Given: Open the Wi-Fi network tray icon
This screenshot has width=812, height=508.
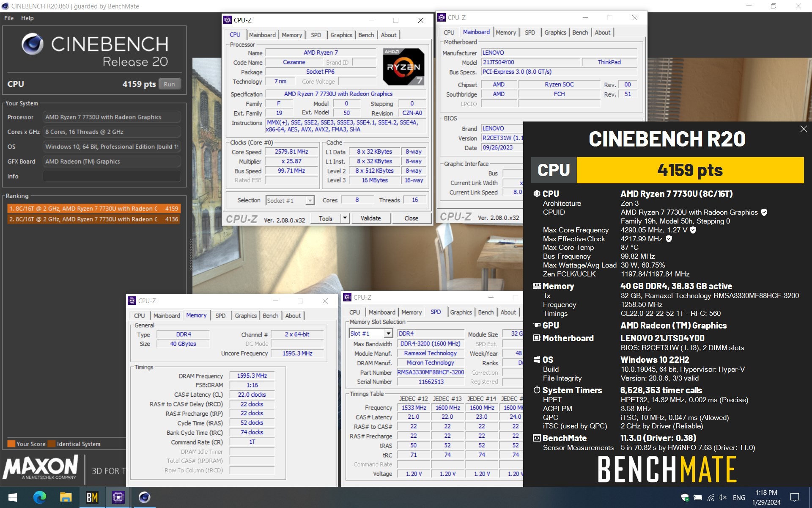Looking at the screenshot, I should pos(710,497).
